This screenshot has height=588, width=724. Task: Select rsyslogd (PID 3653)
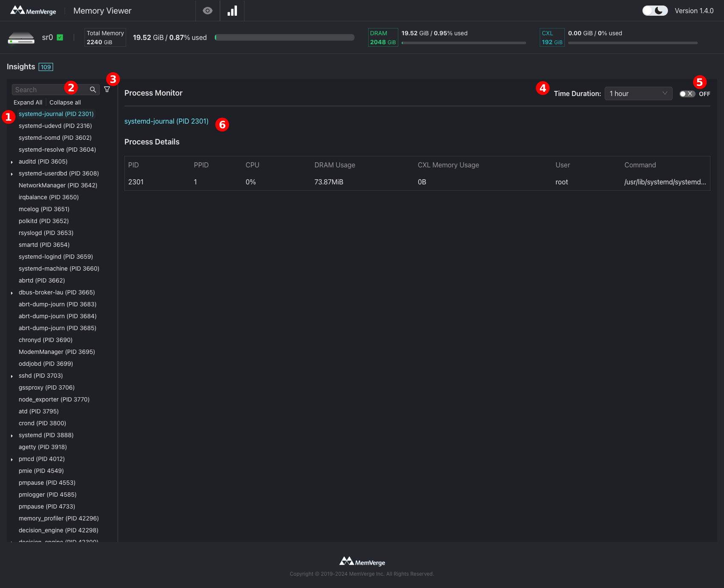(46, 233)
